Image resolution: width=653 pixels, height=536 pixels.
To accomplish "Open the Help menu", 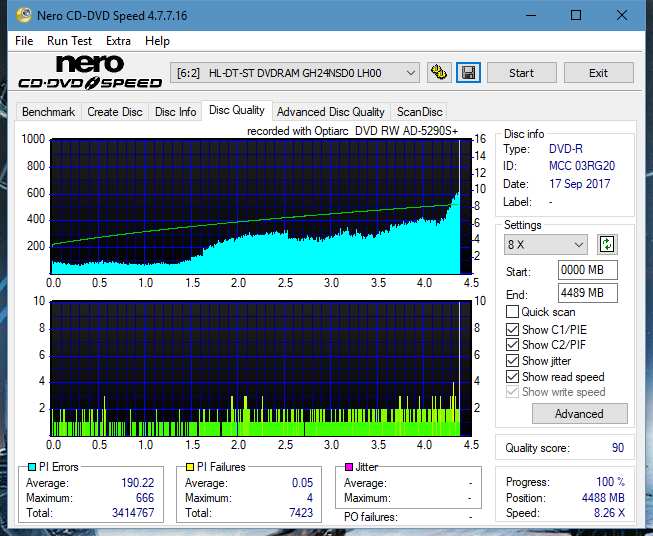I will click(x=157, y=41).
